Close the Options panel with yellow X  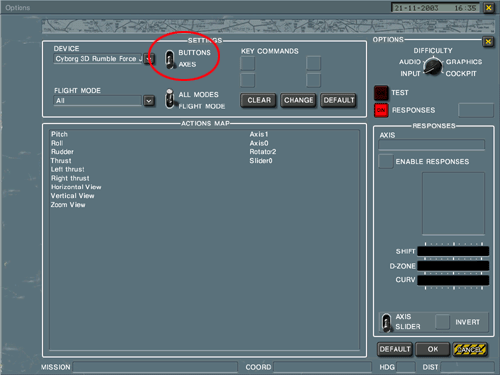488,42
